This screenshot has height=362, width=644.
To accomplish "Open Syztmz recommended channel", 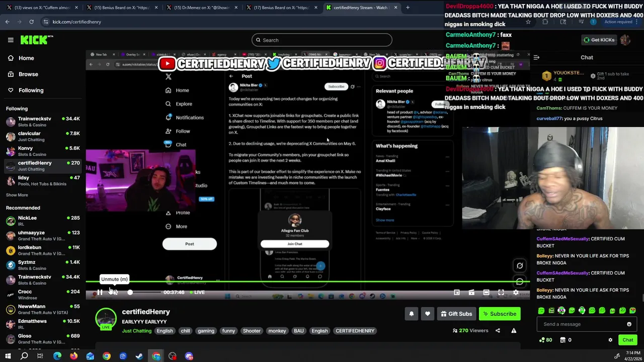I will tap(43, 265).
